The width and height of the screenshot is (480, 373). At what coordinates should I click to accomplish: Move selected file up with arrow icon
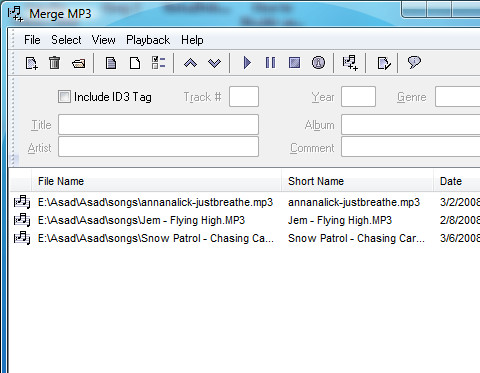(x=190, y=63)
